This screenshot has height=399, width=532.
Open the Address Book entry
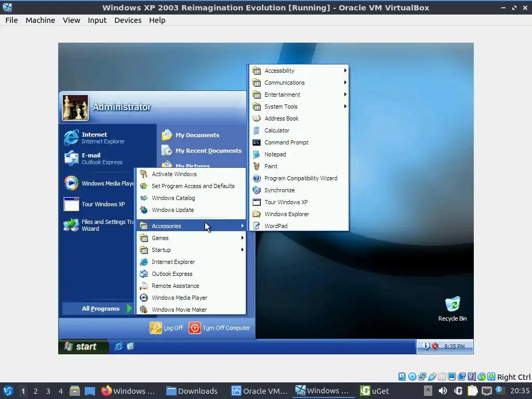(x=299, y=118)
